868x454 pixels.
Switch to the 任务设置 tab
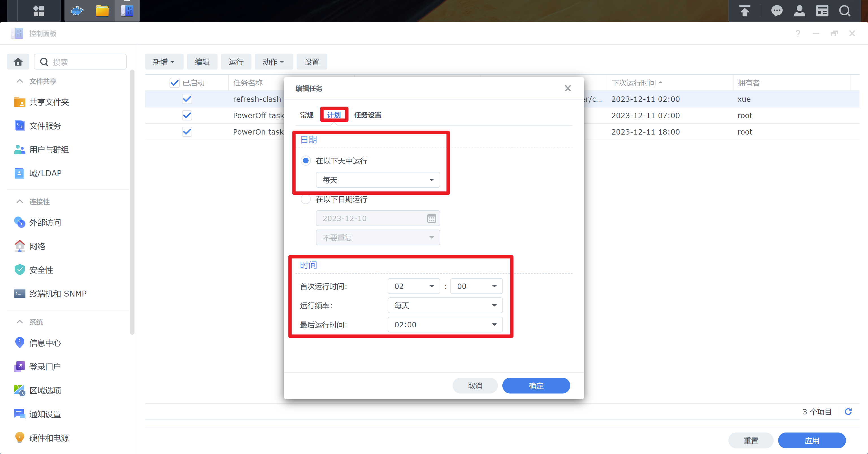[x=368, y=115]
